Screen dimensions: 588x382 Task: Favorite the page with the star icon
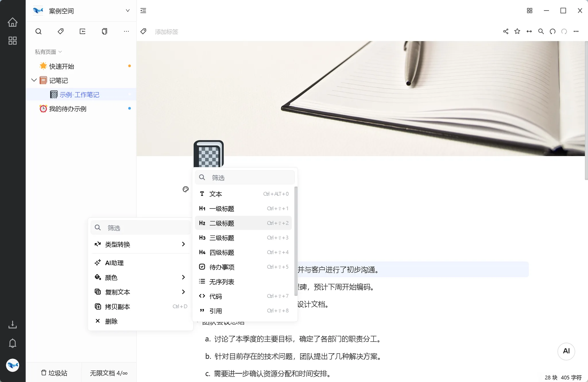point(517,31)
